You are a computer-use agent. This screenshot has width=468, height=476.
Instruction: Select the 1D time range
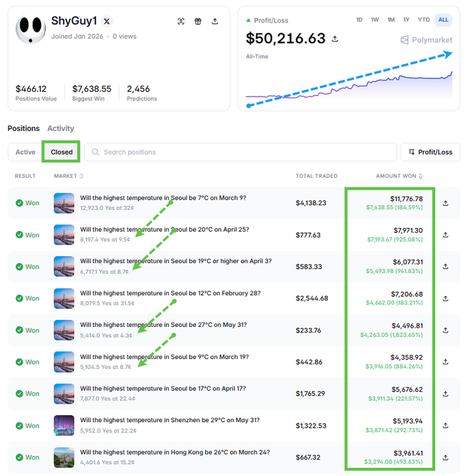click(359, 20)
